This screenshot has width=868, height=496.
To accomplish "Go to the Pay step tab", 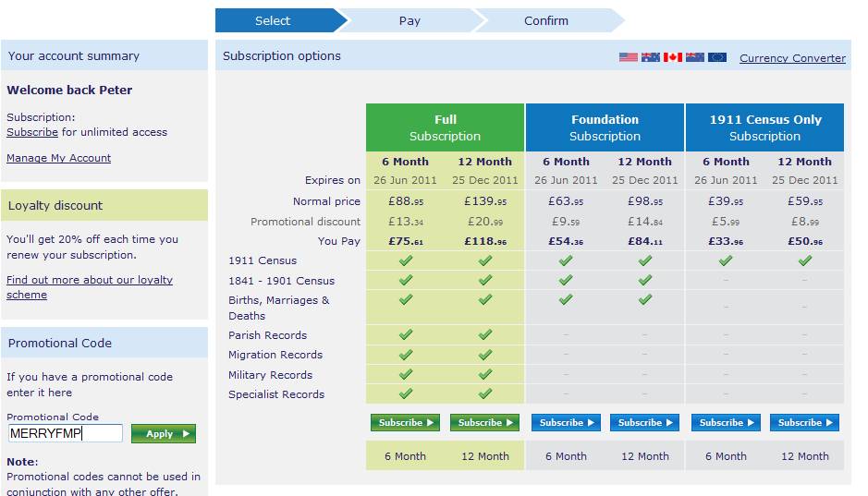I will pyautogui.click(x=410, y=20).
